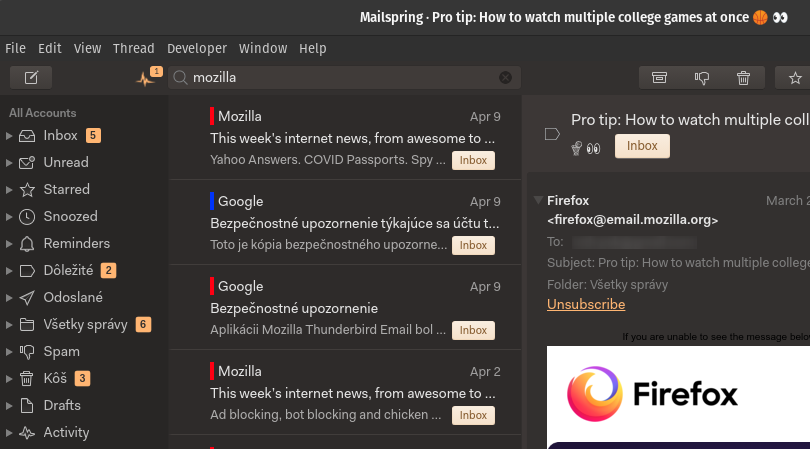The height and width of the screenshot is (449, 810).
Task: Expand the Snoozed folder arrow
Action: [9, 216]
